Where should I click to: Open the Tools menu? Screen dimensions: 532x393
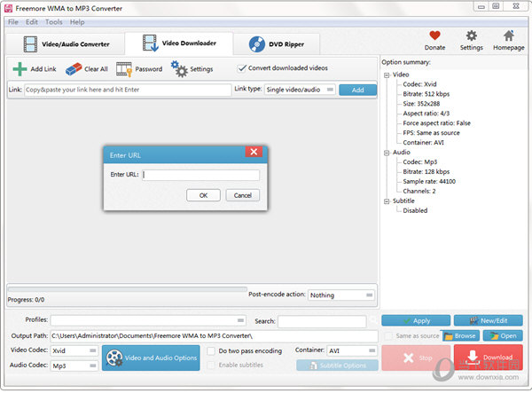tap(54, 22)
